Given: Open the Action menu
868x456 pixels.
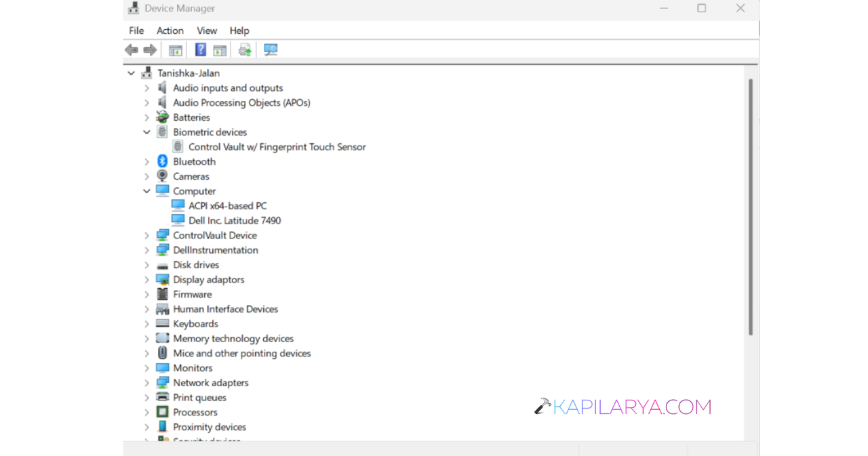Looking at the screenshot, I should tap(170, 30).
